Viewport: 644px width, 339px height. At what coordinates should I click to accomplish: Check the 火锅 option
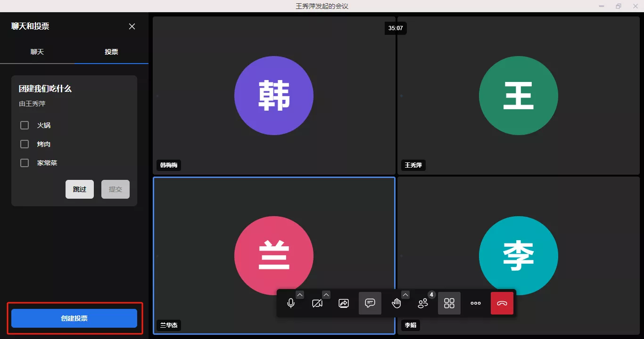point(25,125)
